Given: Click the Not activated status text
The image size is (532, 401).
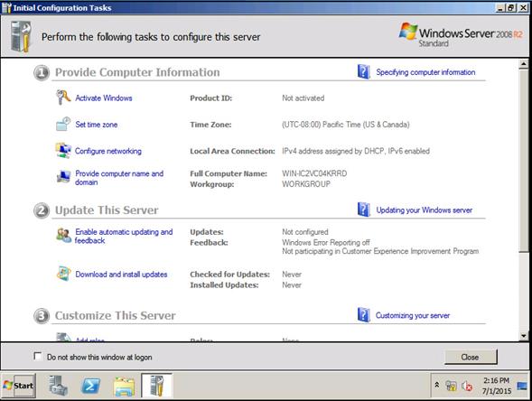Looking at the screenshot, I should point(303,98).
